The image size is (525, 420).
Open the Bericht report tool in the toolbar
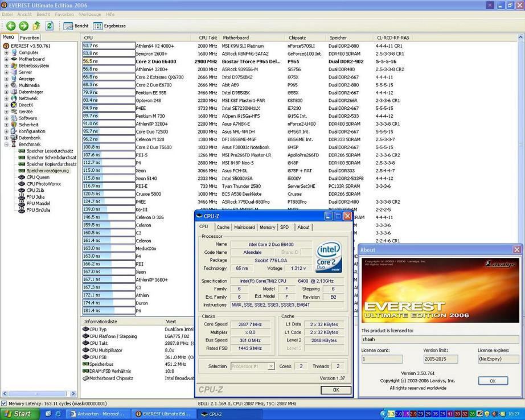point(76,26)
